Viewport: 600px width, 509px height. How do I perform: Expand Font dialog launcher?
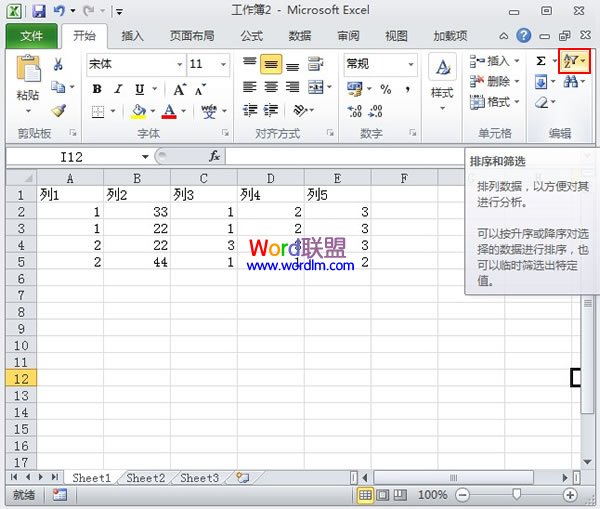[225, 133]
